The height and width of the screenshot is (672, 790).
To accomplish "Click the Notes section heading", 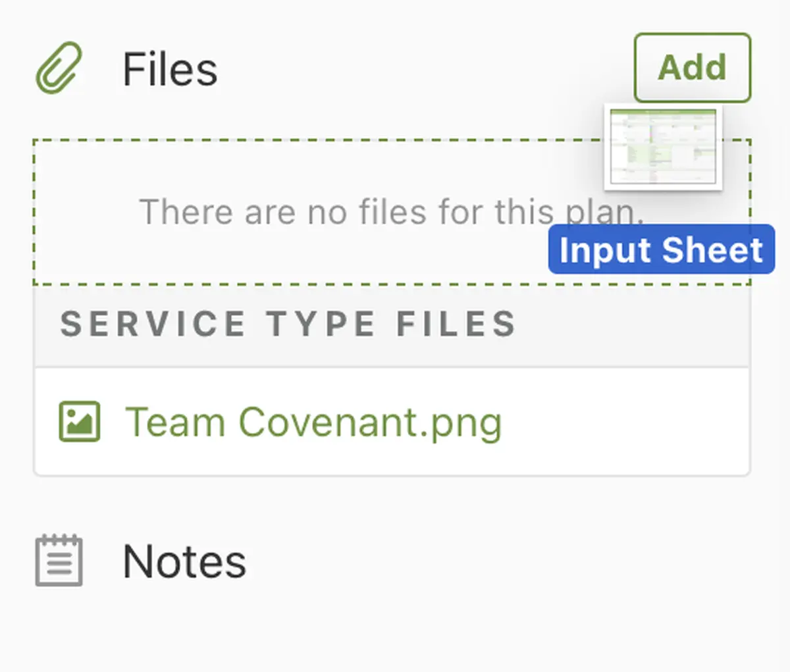I will coord(184,561).
